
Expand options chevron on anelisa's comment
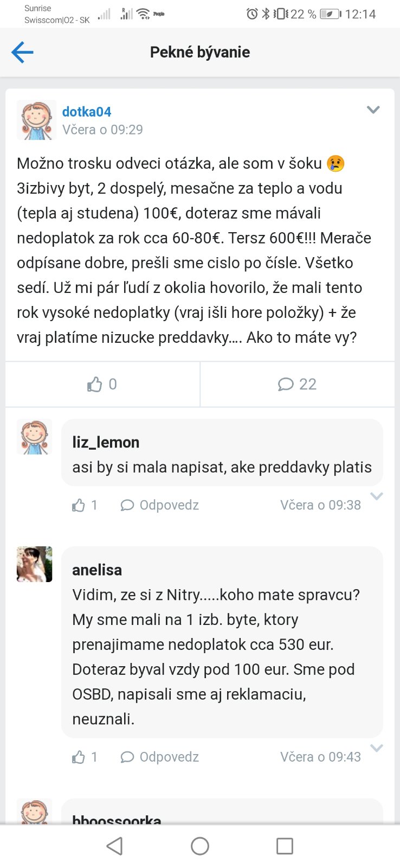(376, 748)
